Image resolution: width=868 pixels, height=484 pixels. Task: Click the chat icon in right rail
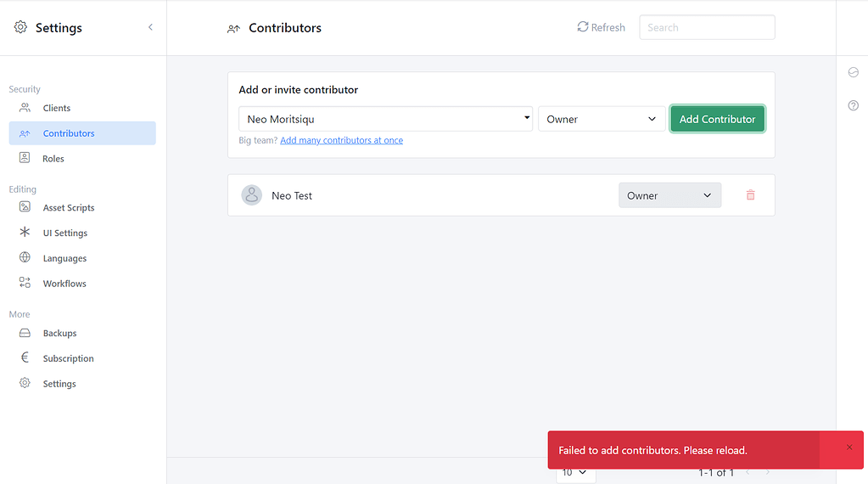(853, 72)
